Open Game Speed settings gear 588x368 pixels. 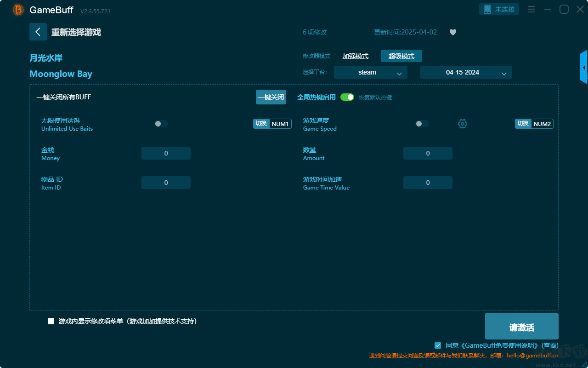pyautogui.click(x=463, y=124)
